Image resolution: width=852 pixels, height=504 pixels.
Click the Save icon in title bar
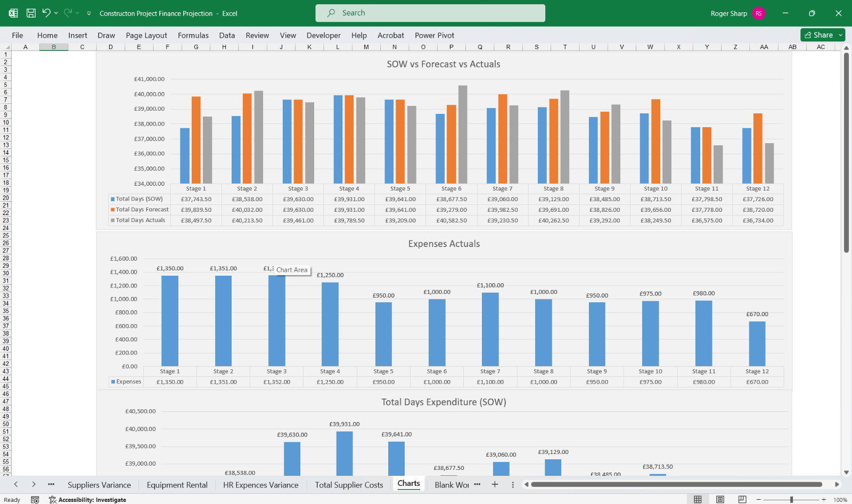(31, 13)
